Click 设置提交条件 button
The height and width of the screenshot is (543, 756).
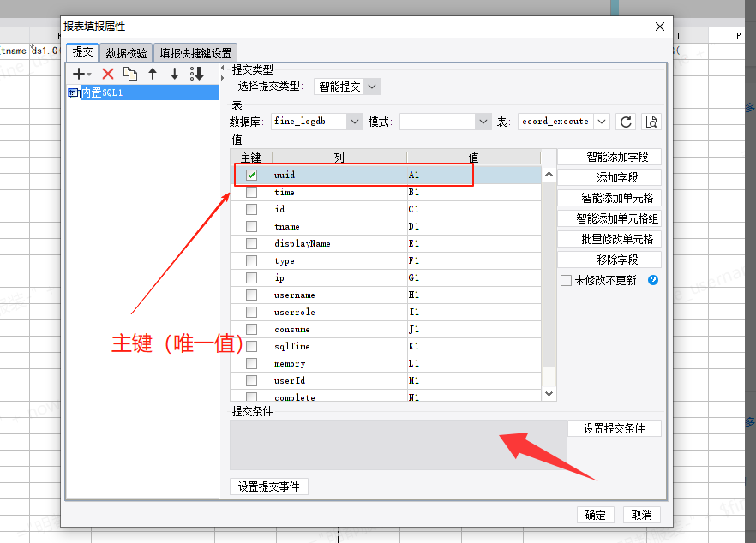tap(615, 428)
